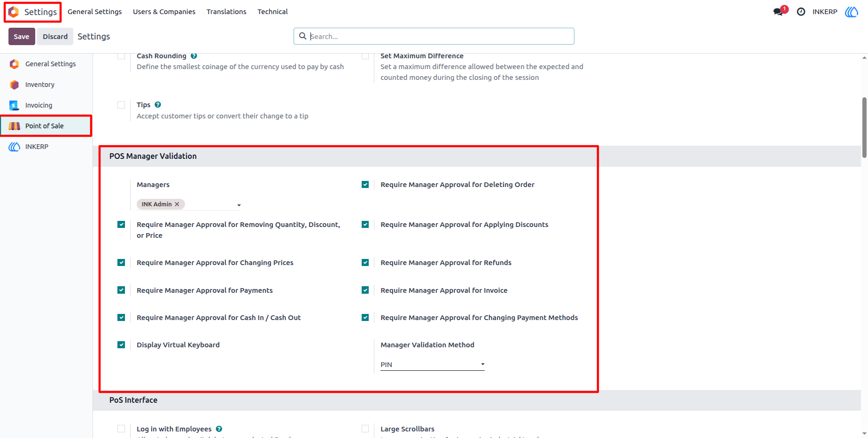Click the search magnifier icon

tap(302, 36)
